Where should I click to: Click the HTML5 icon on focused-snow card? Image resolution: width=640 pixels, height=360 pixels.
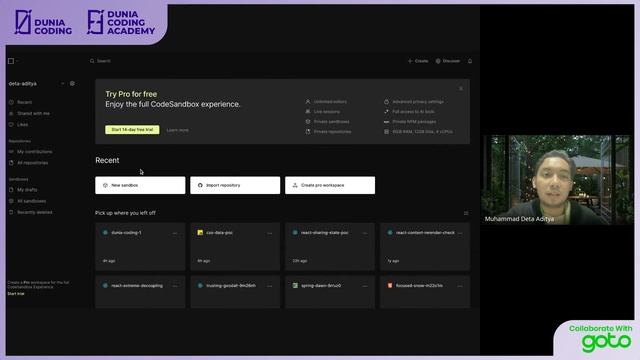tap(390, 285)
